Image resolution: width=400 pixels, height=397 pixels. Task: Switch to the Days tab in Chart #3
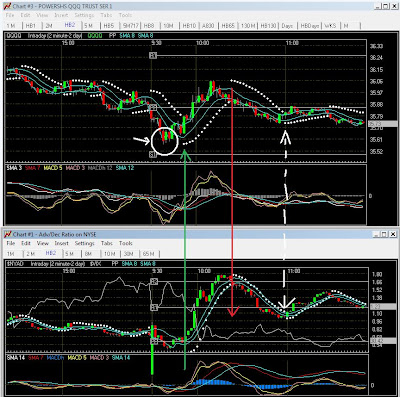(287, 26)
